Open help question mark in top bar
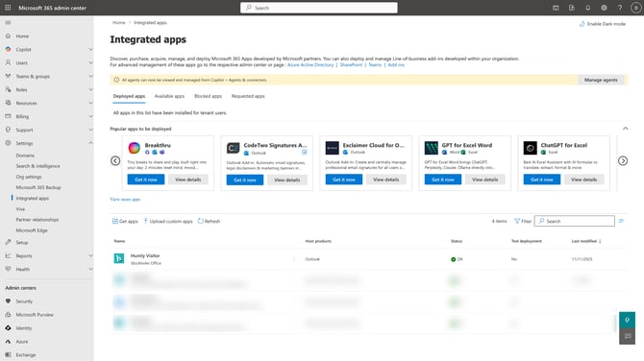Image resolution: width=644 pixels, height=361 pixels. 620,8
